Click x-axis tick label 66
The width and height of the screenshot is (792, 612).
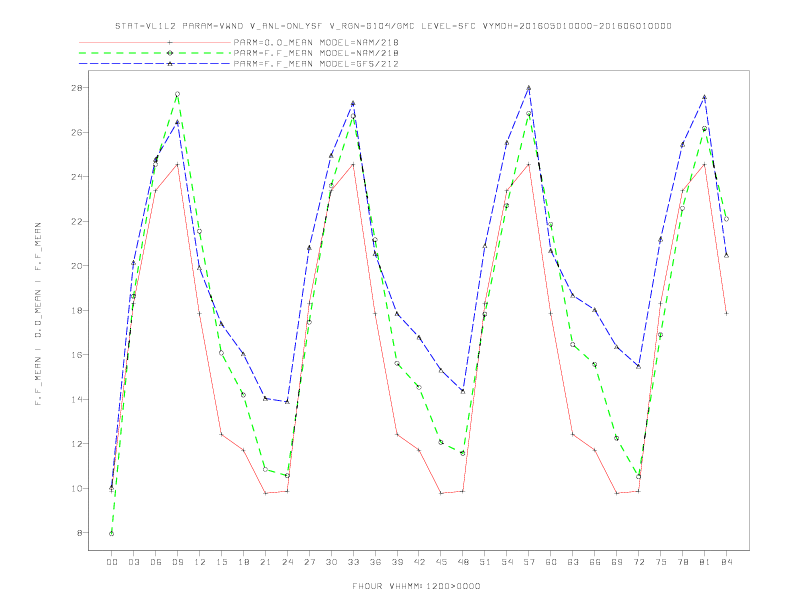tap(595, 562)
